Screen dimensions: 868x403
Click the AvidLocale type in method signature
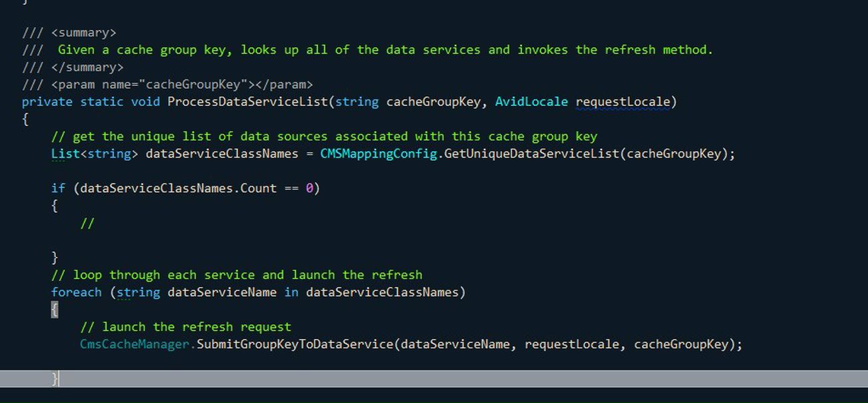pyautogui.click(x=531, y=101)
